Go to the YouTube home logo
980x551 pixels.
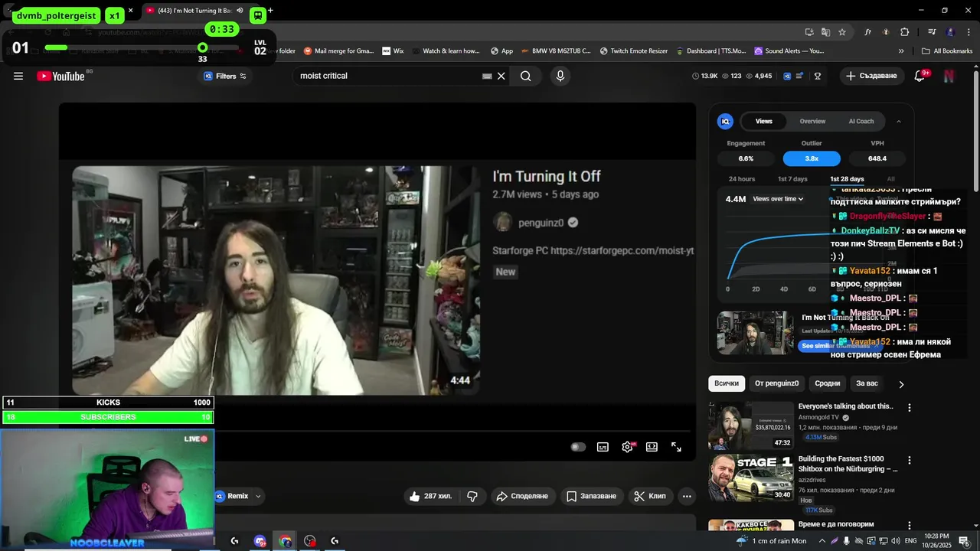click(60, 76)
